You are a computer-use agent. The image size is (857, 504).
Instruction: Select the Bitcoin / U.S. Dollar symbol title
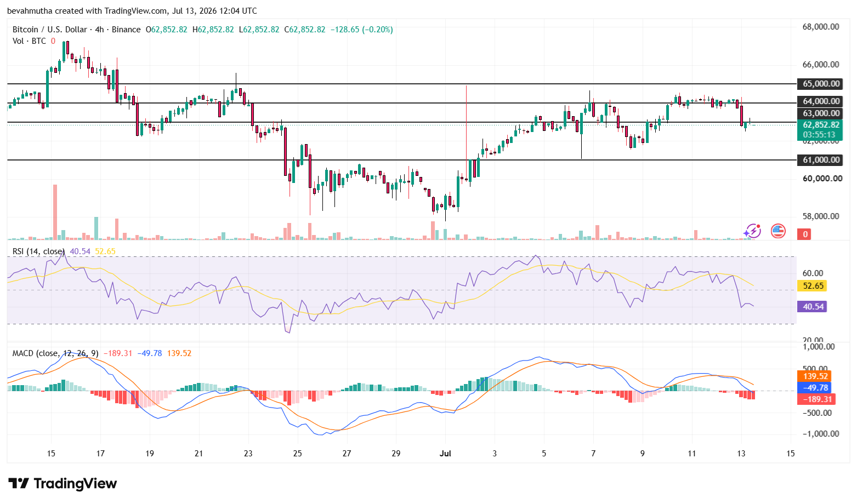pos(49,30)
